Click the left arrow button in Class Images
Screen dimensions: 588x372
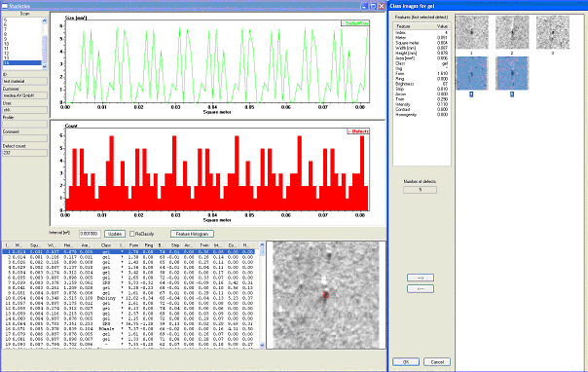(421, 289)
